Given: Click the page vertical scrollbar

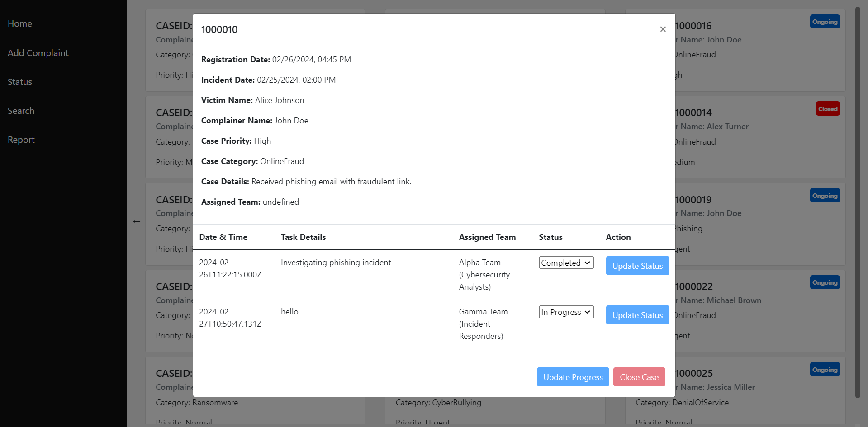Looking at the screenshot, I should [858, 202].
